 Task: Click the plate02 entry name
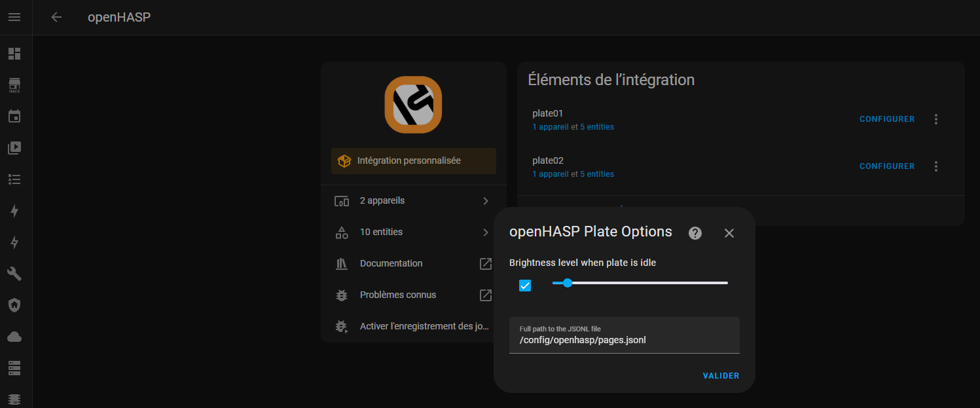[548, 161]
